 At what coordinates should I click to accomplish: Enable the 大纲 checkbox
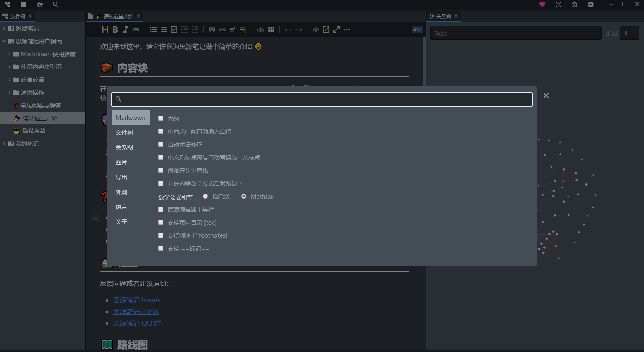pos(161,118)
